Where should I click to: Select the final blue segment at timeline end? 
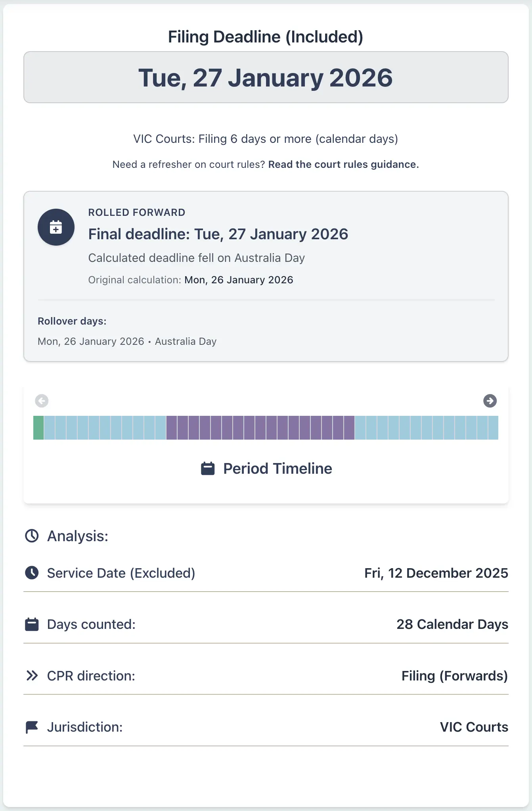pyautogui.click(x=493, y=428)
